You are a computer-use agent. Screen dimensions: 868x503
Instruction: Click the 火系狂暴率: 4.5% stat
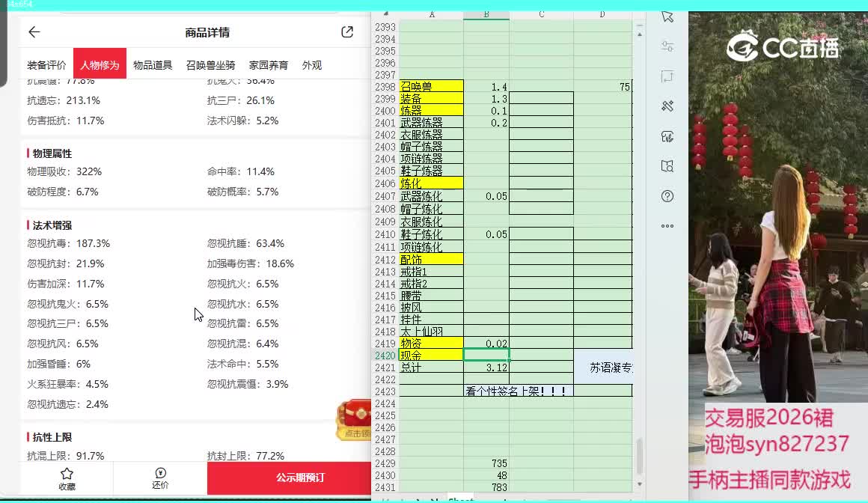(67, 384)
